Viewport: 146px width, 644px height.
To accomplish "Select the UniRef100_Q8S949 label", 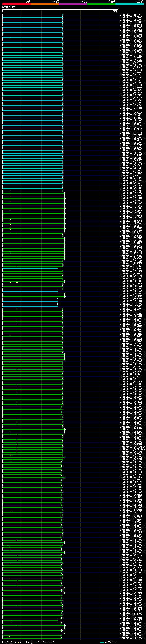I will [131, 37].
